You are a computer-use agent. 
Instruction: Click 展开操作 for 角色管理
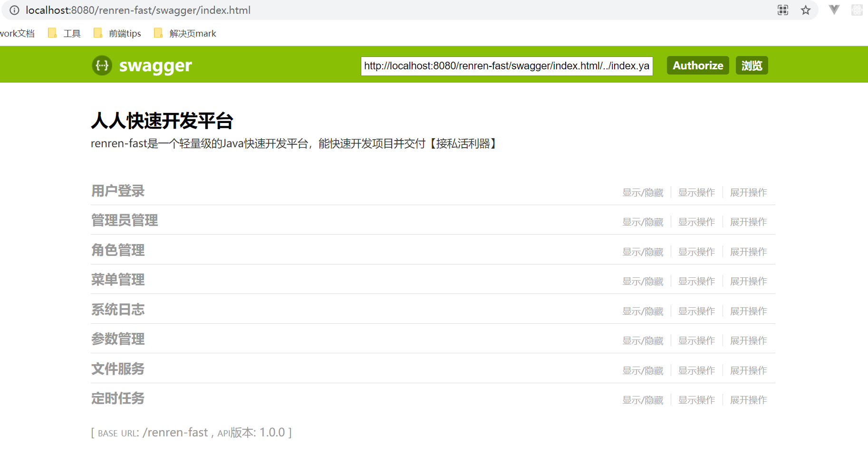tap(749, 252)
